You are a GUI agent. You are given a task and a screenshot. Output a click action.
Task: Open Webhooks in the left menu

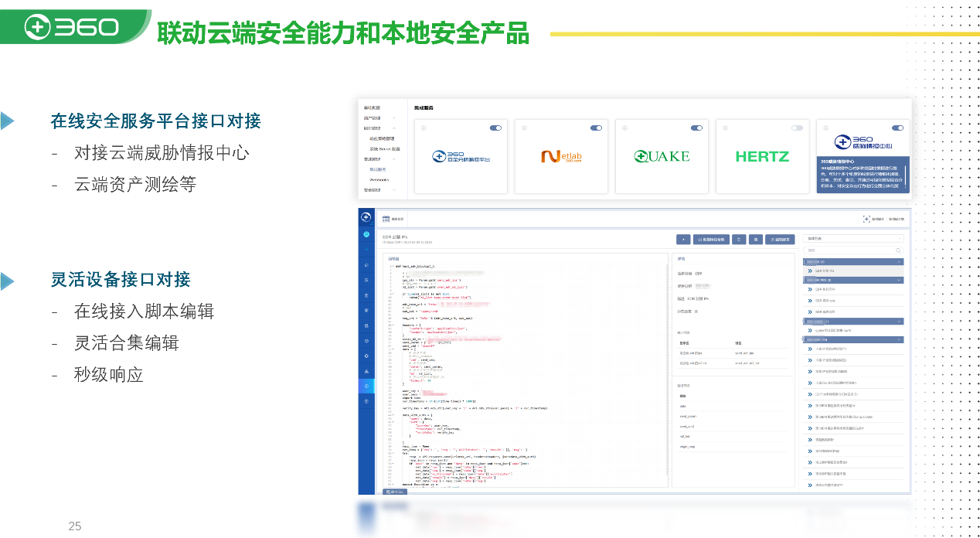[379, 179]
